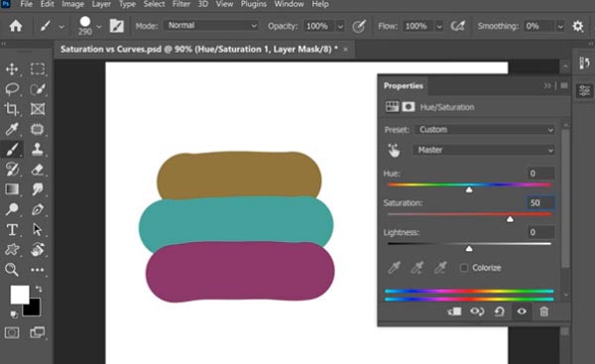Clip adjustment to layer below
The height and width of the screenshot is (364, 595).
coord(454,311)
